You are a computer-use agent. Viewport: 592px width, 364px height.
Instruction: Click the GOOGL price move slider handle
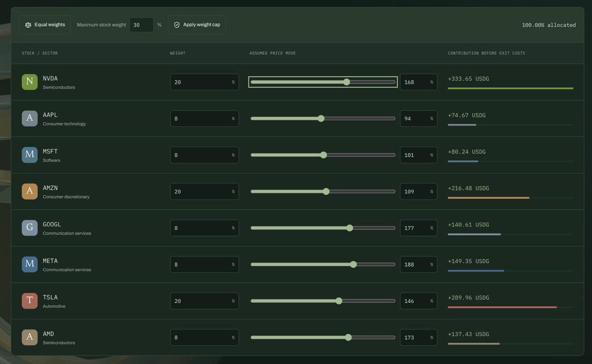(350, 228)
